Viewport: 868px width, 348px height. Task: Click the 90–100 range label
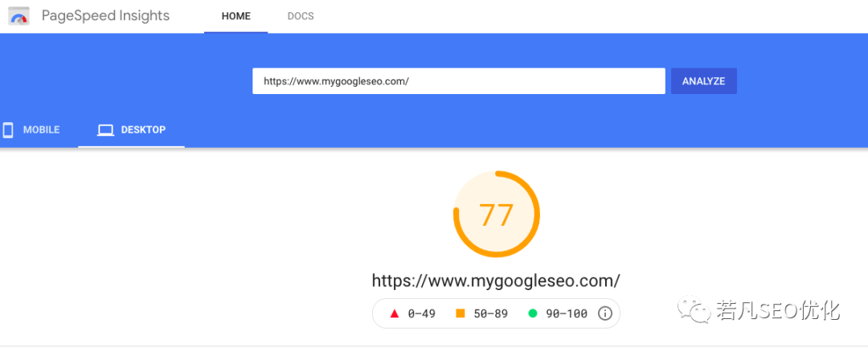tap(567, 313)
